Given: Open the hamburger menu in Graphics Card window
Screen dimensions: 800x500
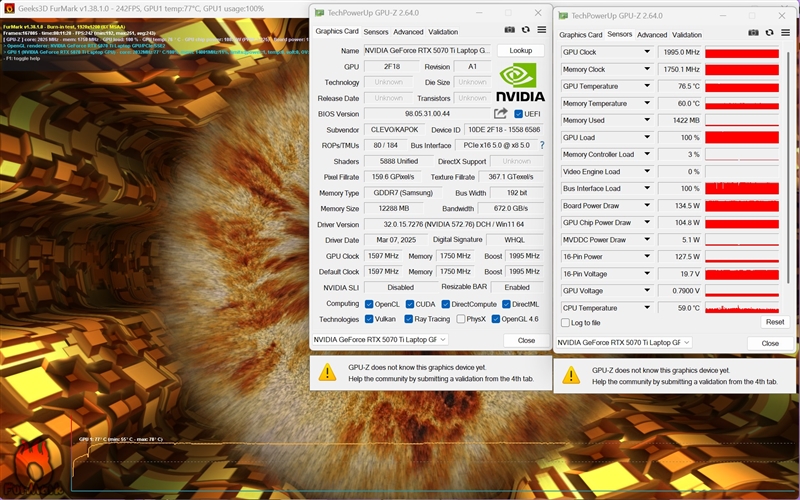Looking at the screenshot, I should 541,30.
